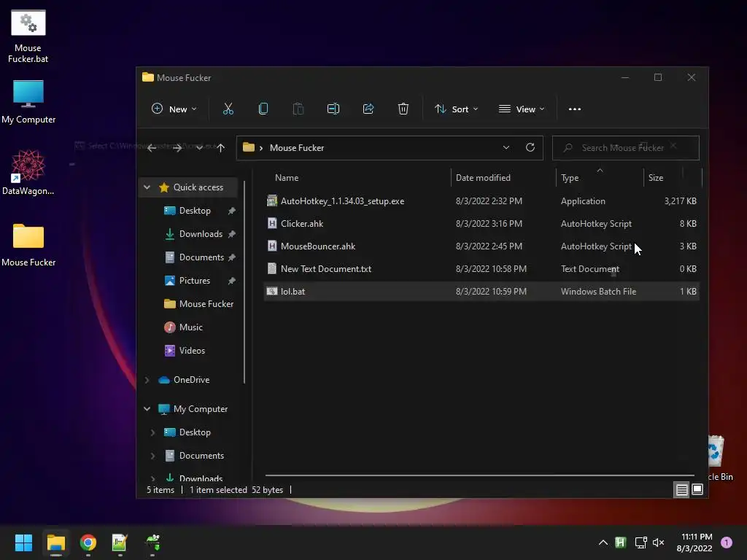Select Clicker.ahk script icon
This screenshot has width=747, height=560.
tap(271, 223)
